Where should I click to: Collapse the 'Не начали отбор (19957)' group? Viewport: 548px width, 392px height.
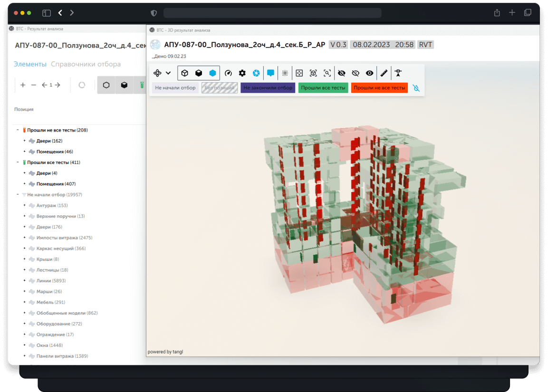click(x=18, y=195)
